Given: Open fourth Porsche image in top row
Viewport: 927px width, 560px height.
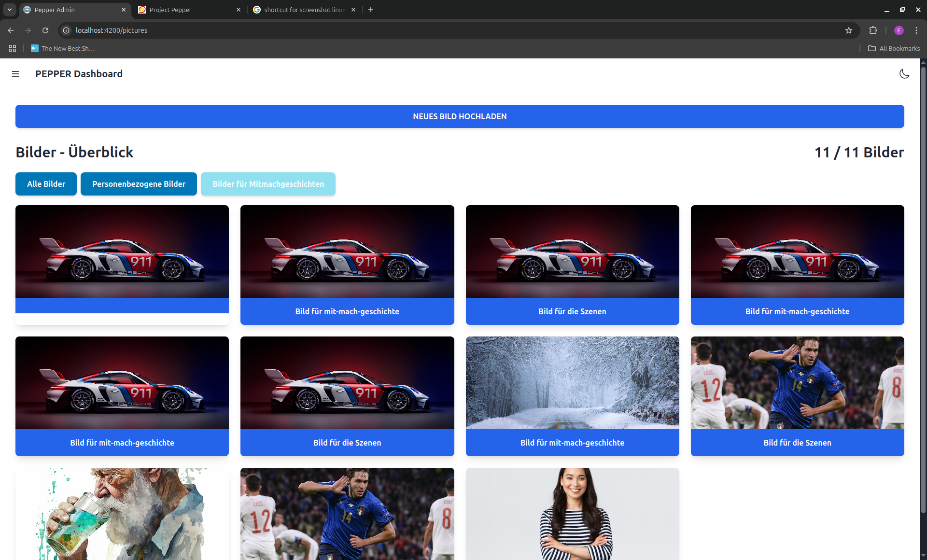Looking at the screenshot, I should click(797, 252).
